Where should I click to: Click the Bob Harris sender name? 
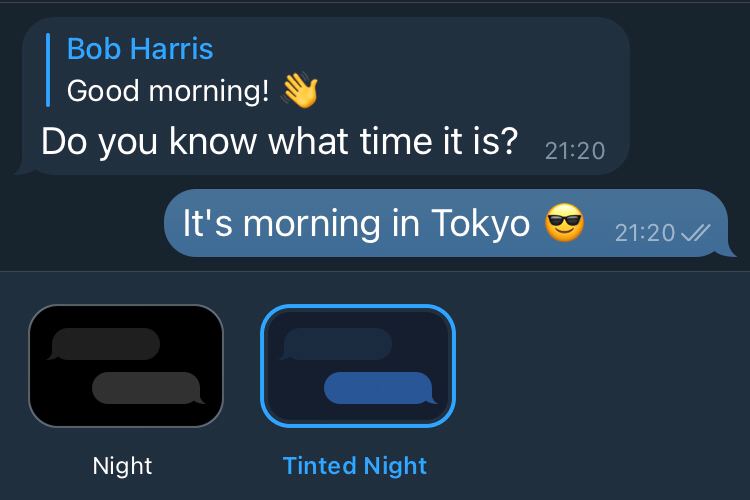[140, 48]
